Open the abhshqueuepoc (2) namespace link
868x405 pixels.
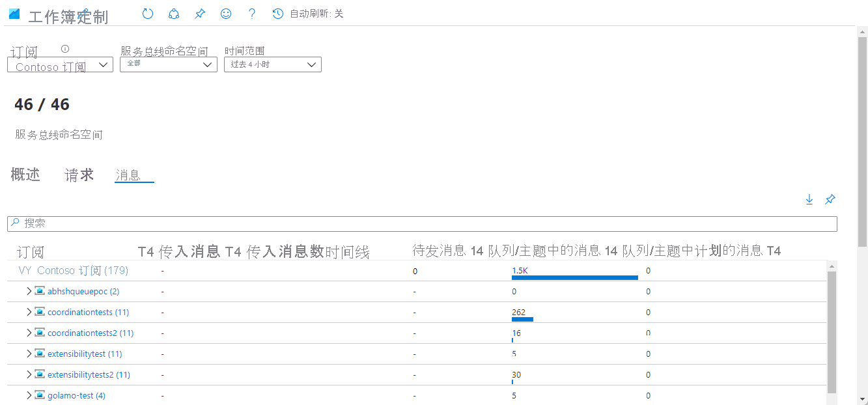tap(83, 291)
